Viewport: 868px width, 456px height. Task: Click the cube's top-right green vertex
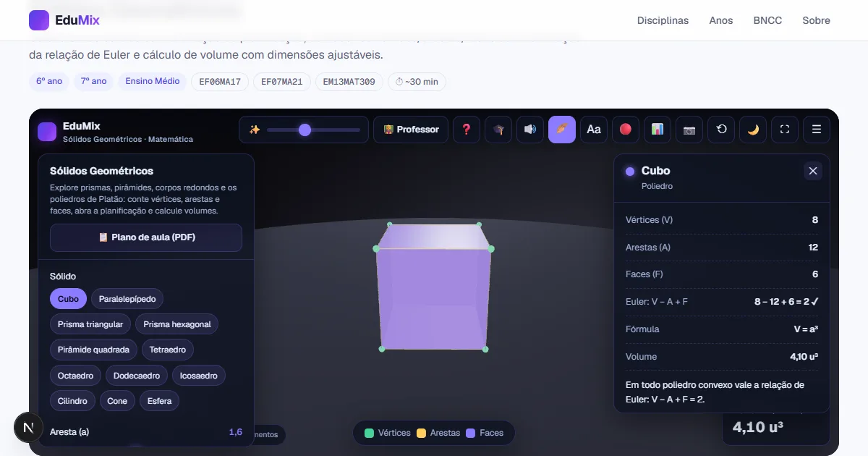point(479,224)
